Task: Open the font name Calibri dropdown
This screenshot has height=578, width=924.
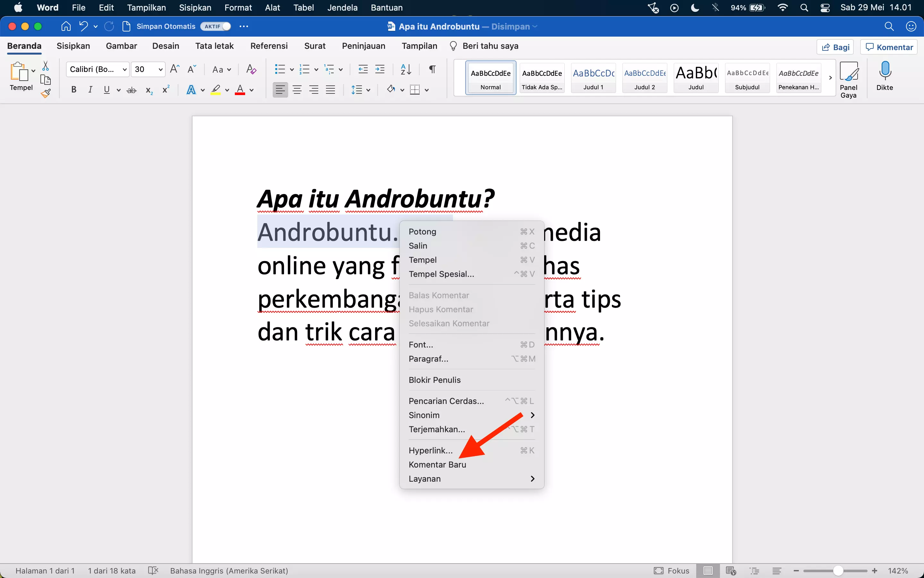Action: pyautogui.click(x=124, y=70)
